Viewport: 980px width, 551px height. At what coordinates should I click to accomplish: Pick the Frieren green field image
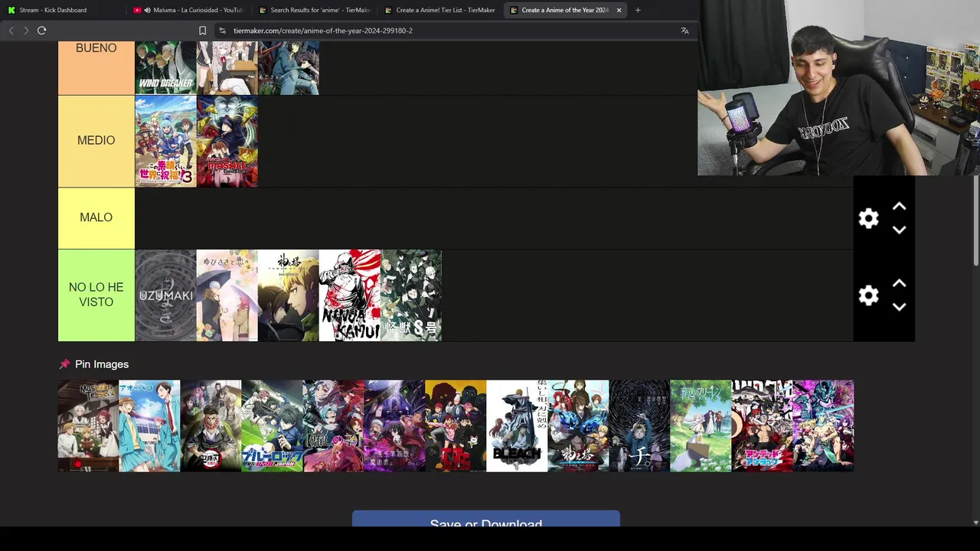click(x=701, y=425)
